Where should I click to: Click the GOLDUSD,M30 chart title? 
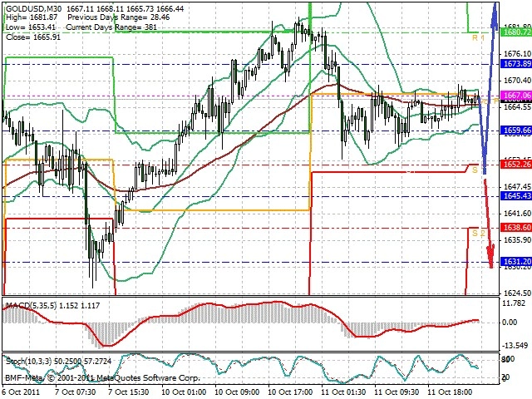point(34,8)
